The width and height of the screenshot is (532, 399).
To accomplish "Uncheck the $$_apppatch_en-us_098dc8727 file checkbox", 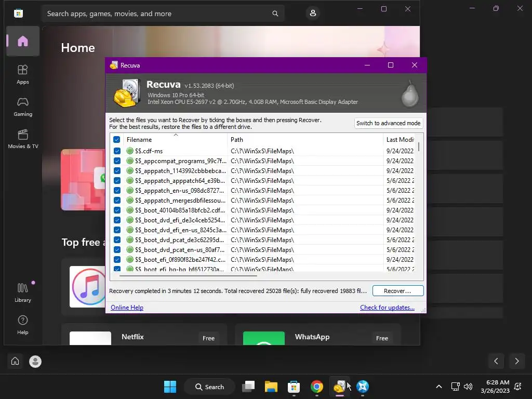I will coord(117,190).
